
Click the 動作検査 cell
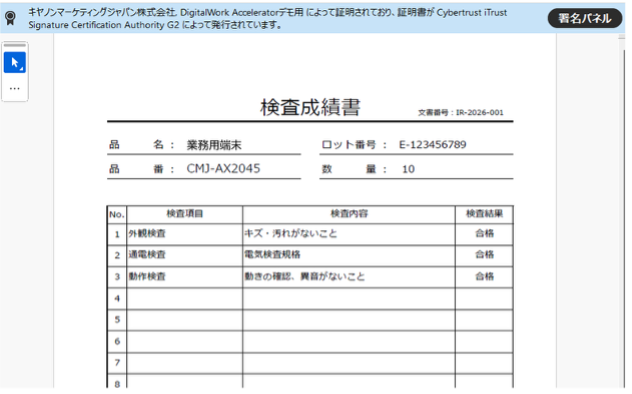(x=185, y=277)
